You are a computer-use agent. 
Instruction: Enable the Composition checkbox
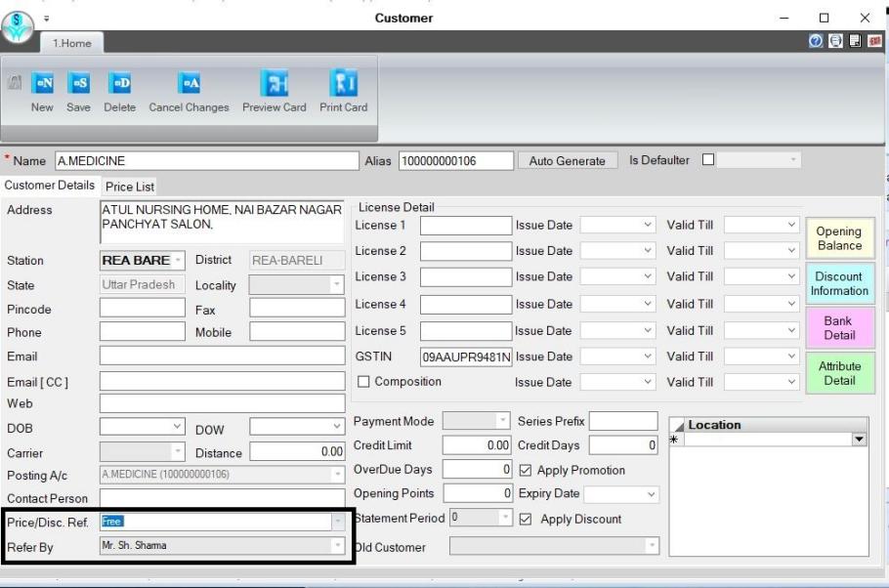point(364,382)
